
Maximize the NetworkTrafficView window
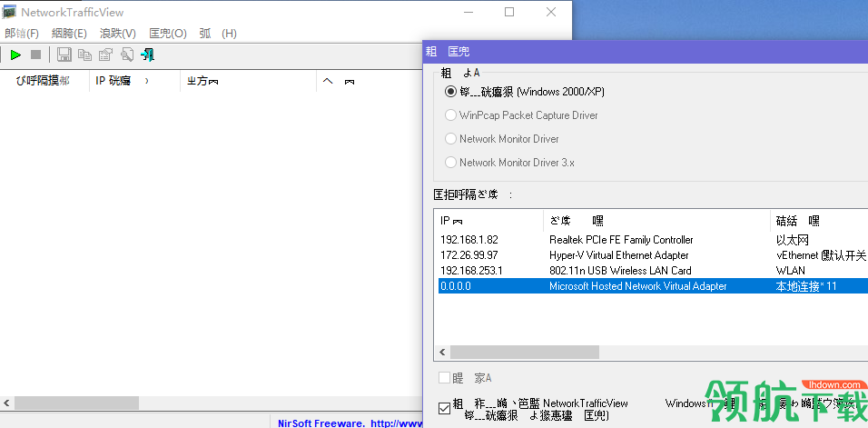[509, 12]
